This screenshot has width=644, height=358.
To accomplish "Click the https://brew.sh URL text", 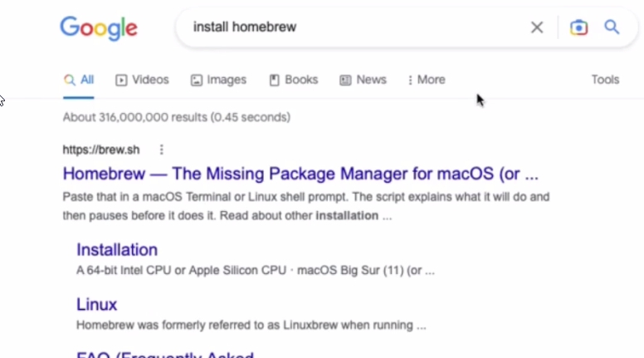I will pos(101,150).
